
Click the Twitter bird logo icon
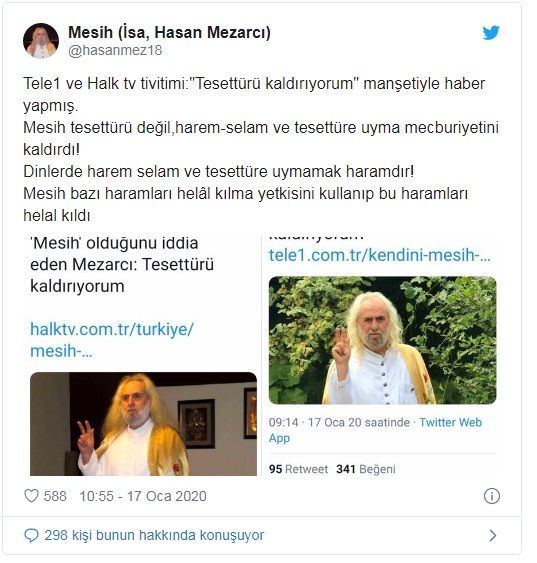[491, 33]
